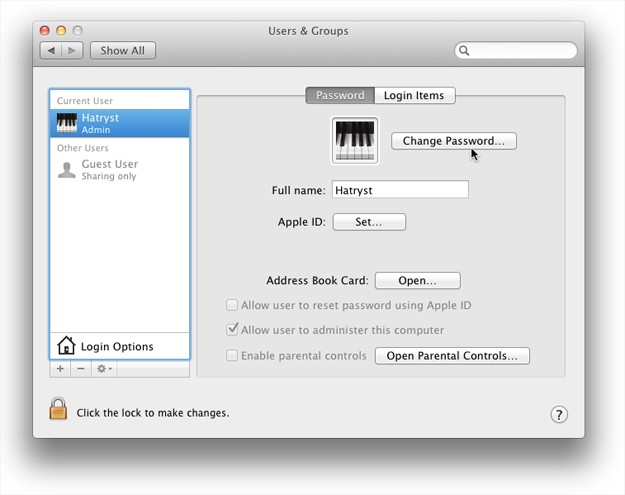Open the gear action menu below user list

coord(104,369)
